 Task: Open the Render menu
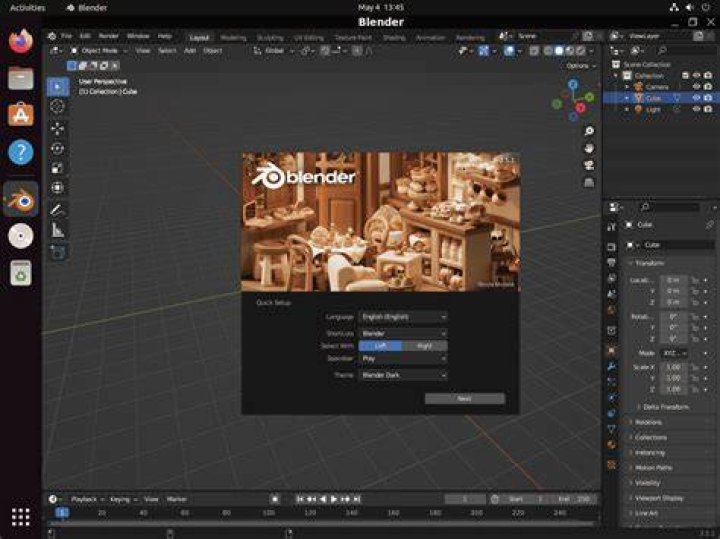pyautogui.click(x=108, y=36)
